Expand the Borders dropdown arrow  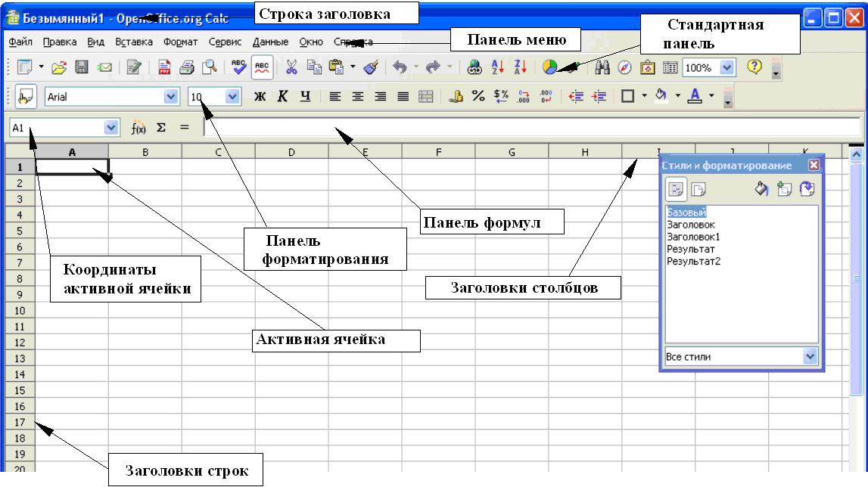[x=644, y=96]
